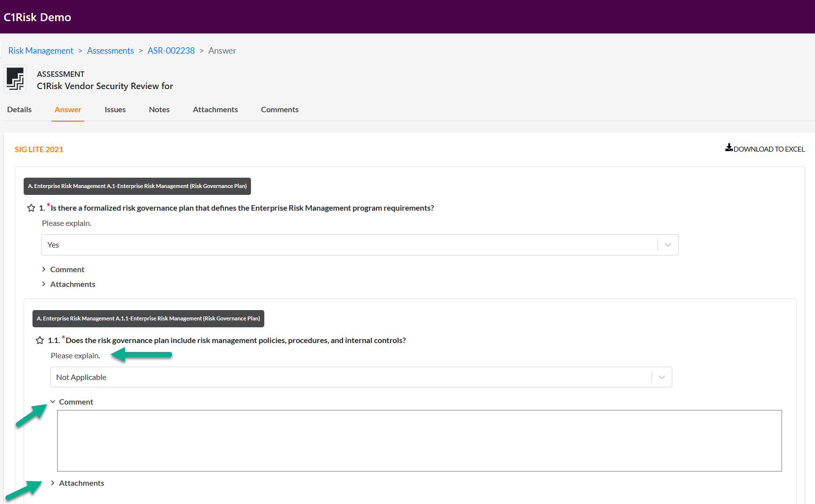Click the A.1 Risk Governance Plan section badge
The image size is (815, 504).
click(x=137, y=187)
